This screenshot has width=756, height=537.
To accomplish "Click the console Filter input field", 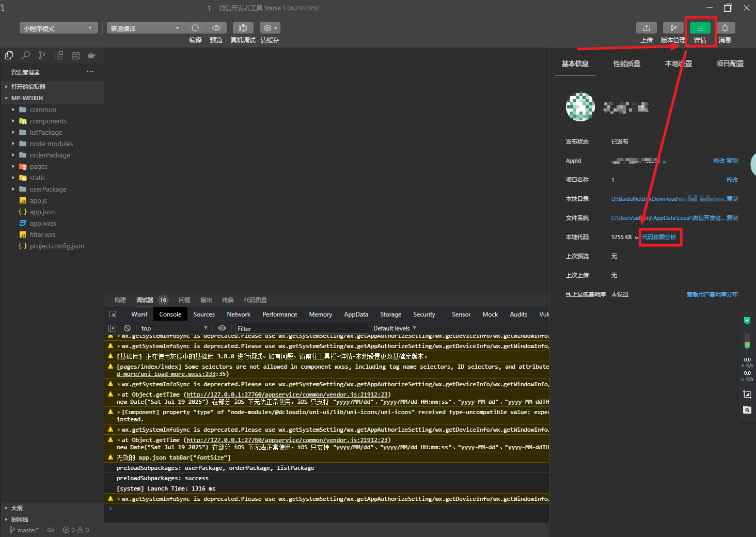I will [302, 328].
